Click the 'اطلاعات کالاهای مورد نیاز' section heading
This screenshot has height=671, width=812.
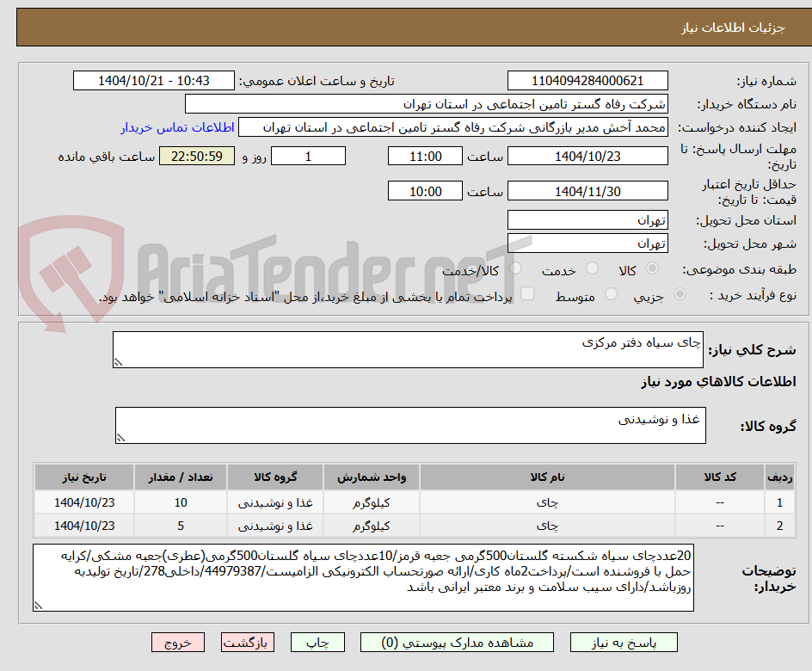(718, 382)
